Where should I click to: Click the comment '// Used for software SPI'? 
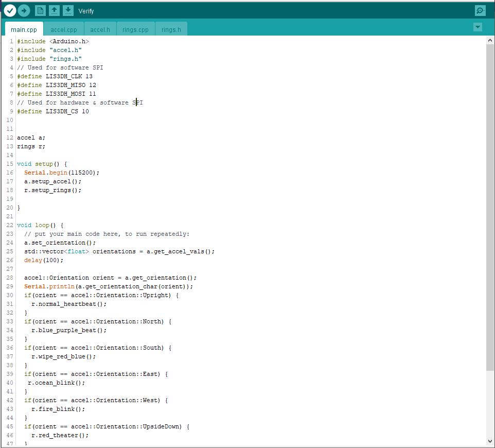(60, 67)
